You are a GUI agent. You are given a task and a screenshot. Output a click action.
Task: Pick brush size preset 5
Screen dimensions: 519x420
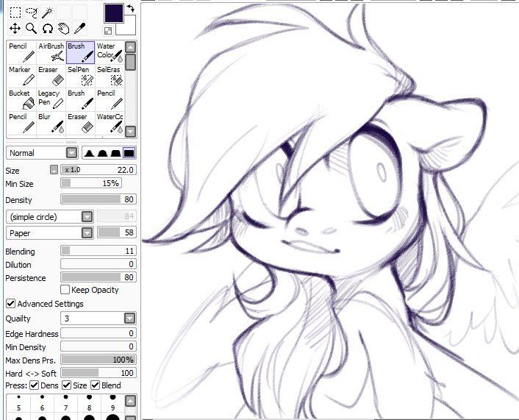18,402
